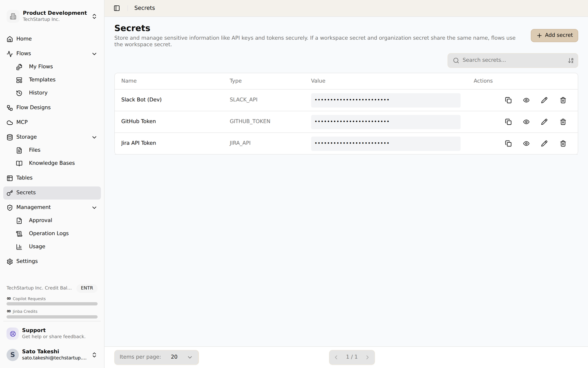Viewport: 588px width, 368px height.
Task: Edit the GitHub Token secret
Action: pos(544,122)
